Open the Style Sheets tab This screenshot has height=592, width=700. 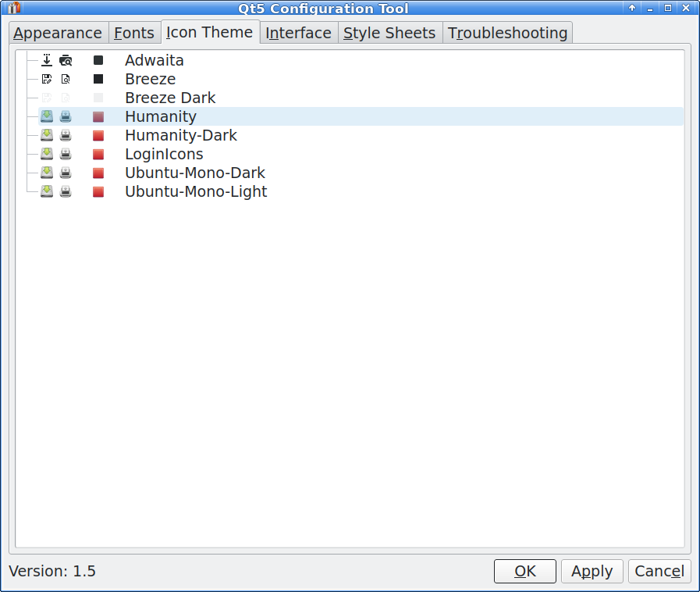click(x=389, y=33)
